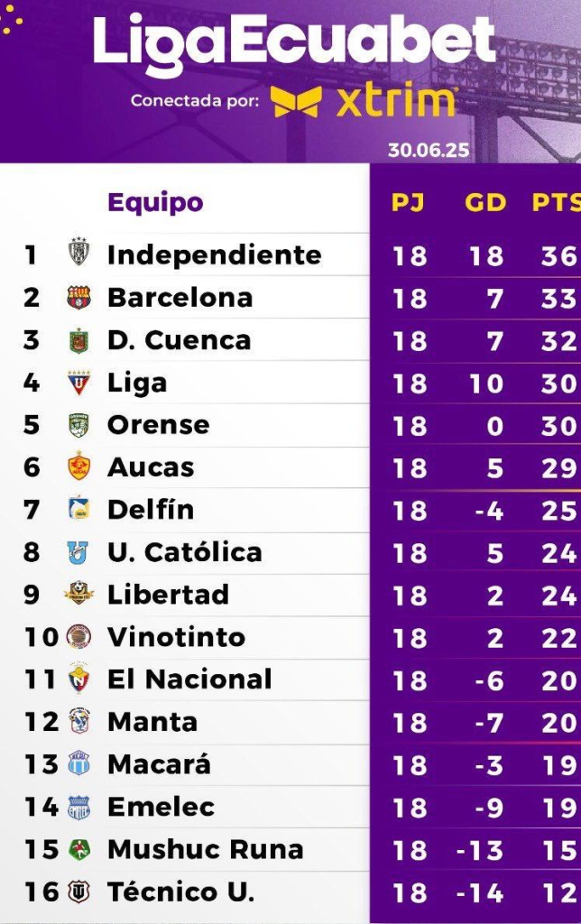Viewport: 581px width, 924px height.
Task: Click the El Nacional team crest
Action: click(78, 679)
